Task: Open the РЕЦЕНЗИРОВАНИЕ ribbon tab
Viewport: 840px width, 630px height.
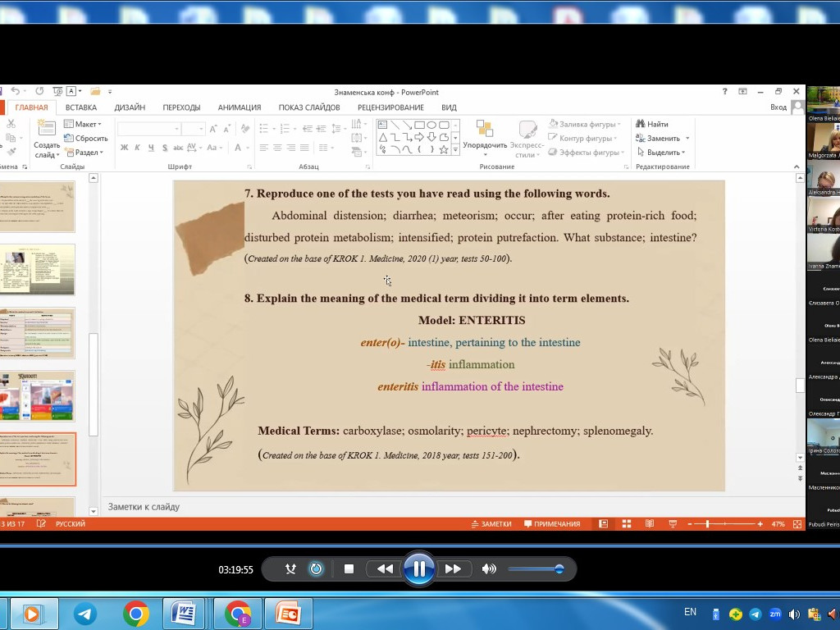Action: point(390,107)
